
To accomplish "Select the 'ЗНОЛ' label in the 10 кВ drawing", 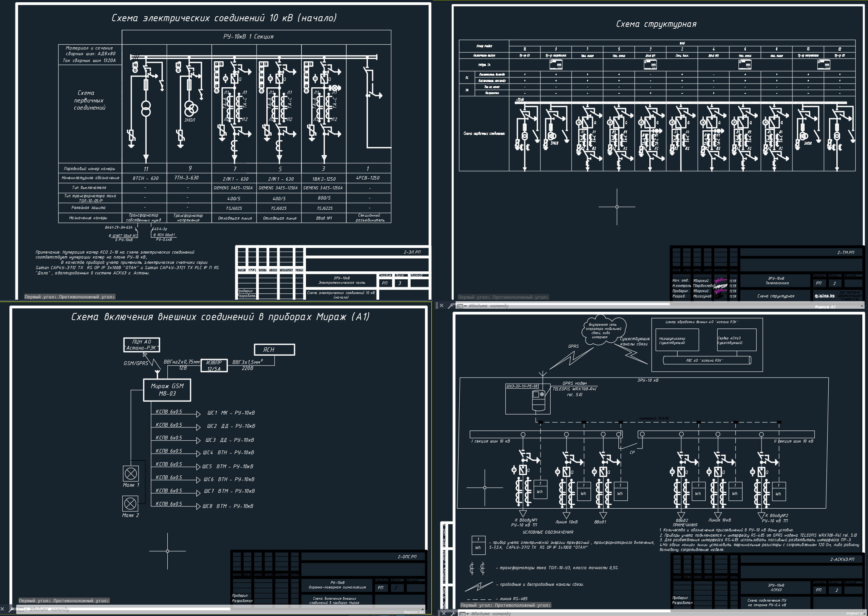I will 190,120.
